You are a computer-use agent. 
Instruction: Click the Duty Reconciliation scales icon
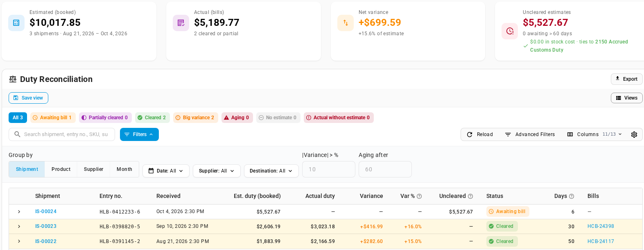(x=13, y=79)
